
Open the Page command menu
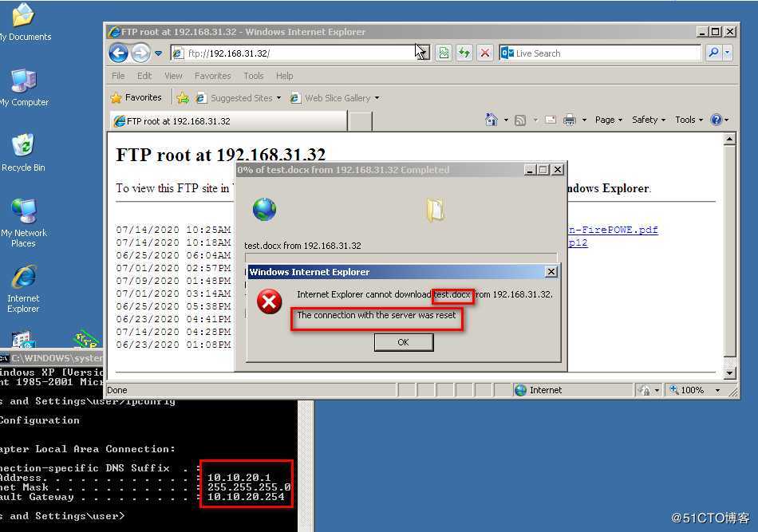coord(609,120)
